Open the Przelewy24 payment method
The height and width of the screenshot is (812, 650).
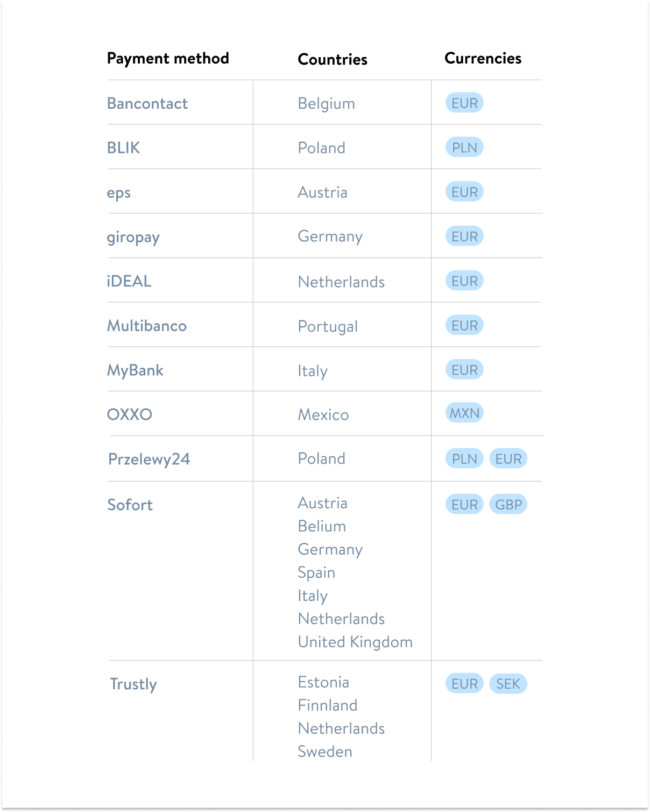click(x=149, y=459)
